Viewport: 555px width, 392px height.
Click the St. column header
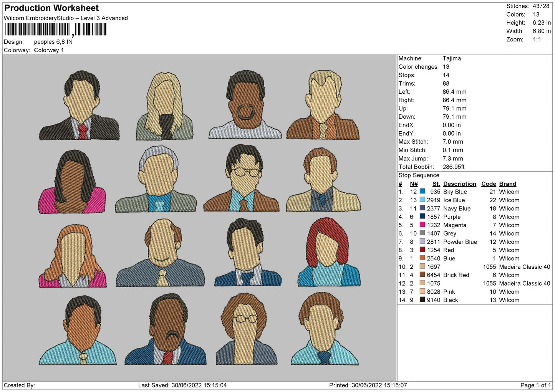[x=436, y=184]
